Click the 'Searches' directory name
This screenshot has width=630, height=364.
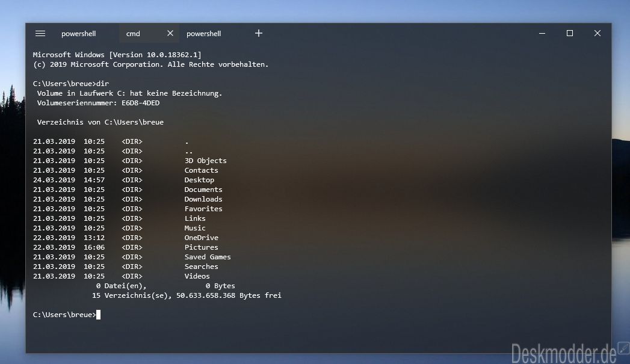pos(202,267)
